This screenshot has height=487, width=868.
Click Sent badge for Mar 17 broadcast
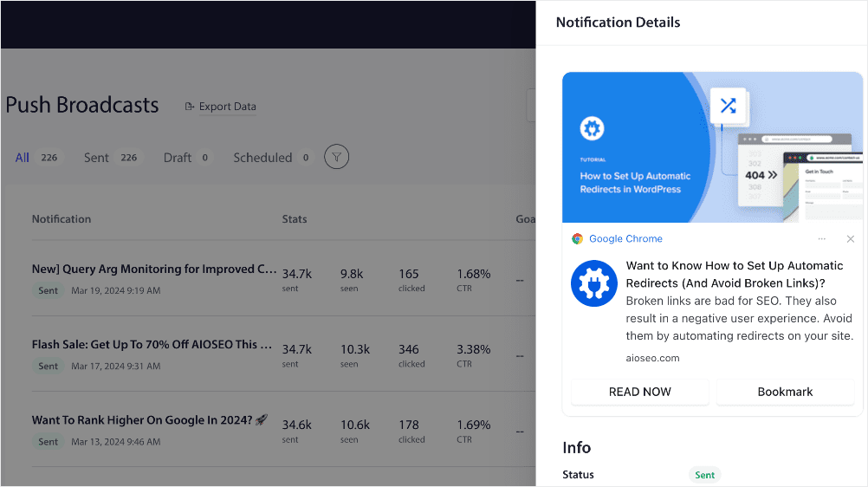(49, 367)
